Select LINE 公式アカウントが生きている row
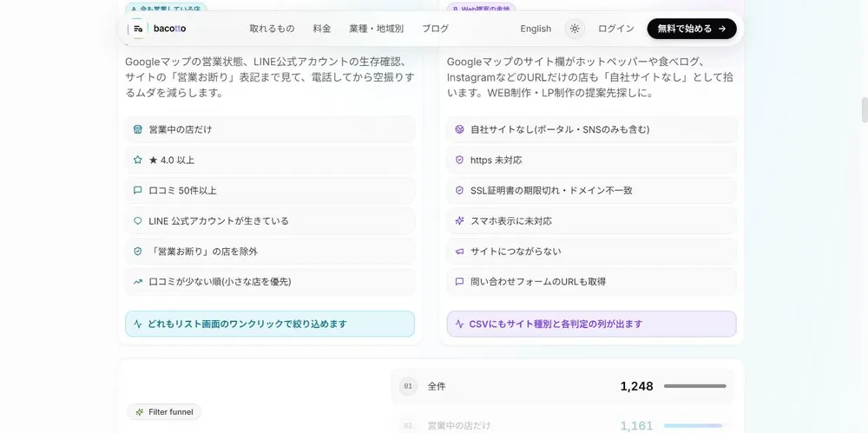The image size is (868, 433). (x=270, y=221)
